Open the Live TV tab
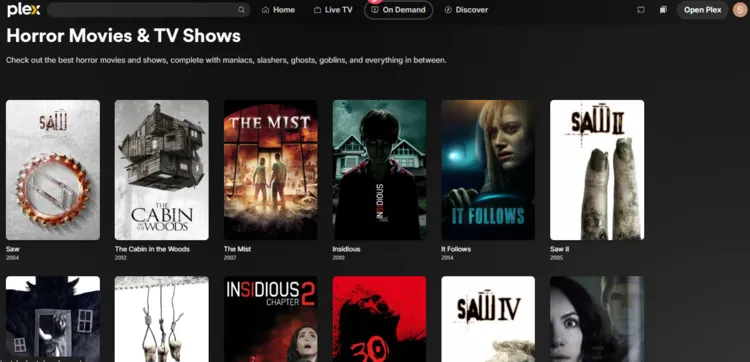The width and height of the screenshot is (750, 362). click(333, 10)
